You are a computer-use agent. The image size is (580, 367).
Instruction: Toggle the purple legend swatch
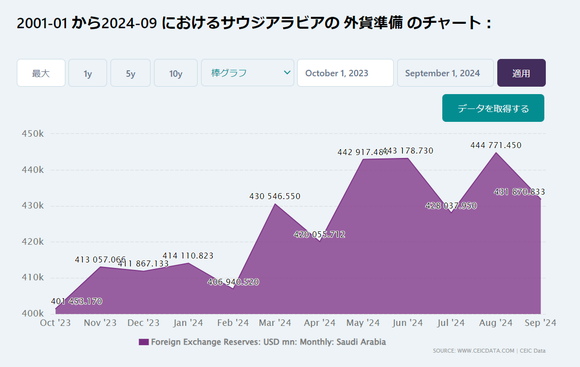tap(144, 342)
